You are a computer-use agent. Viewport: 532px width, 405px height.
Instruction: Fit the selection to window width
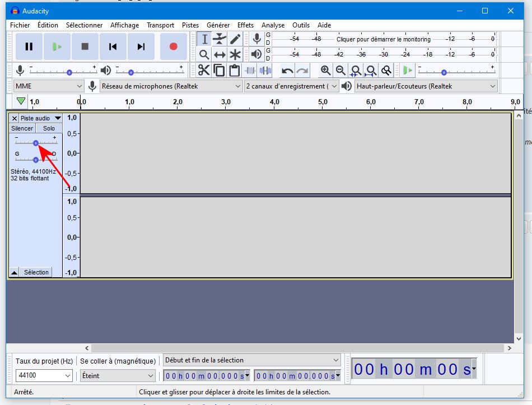[356, 70]
